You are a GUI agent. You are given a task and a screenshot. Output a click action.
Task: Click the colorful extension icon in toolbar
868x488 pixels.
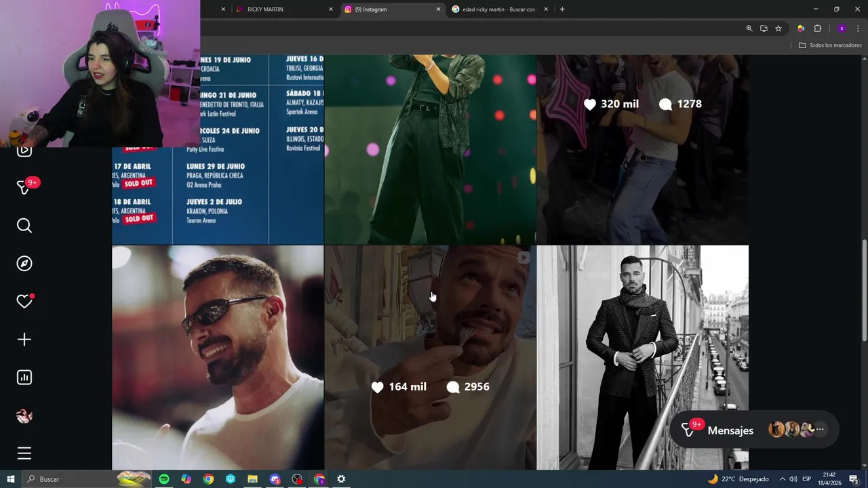coord(801,28)
